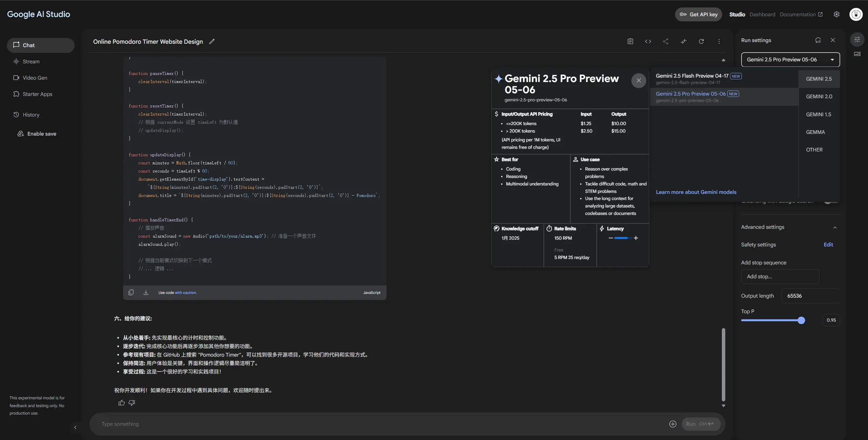The height and width of the screenshot is (440, 868).
Task: Click the Google AI Studio logo
Action: coord(39,14)
